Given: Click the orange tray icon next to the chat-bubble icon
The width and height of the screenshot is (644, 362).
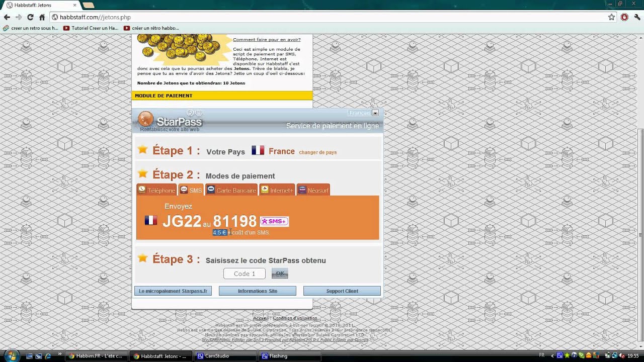Looking at the screenshot, I should [x=589, y=355].
